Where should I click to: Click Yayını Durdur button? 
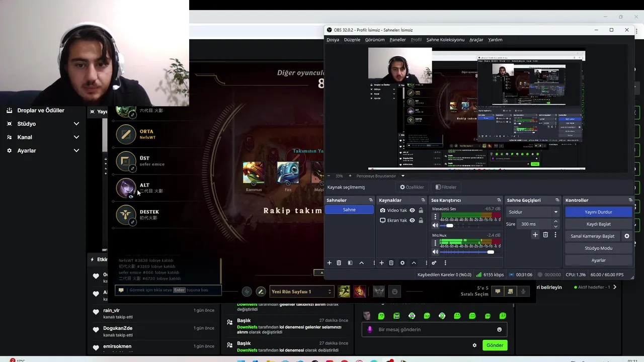tap(598, 212)
